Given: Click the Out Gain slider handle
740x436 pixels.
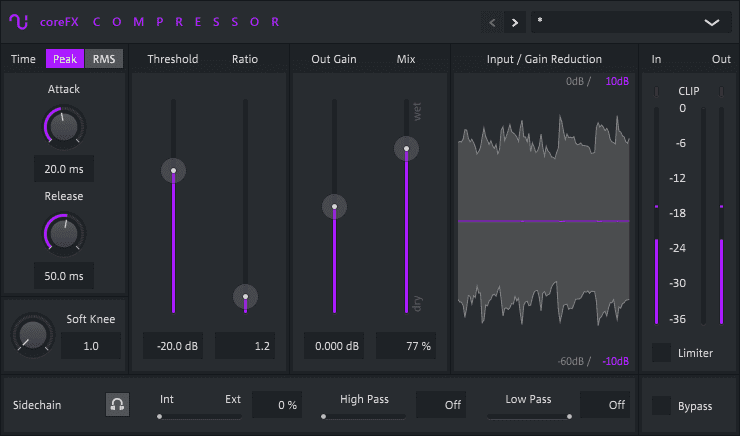Looking at the screenshot, I should (x=334, y=207).
